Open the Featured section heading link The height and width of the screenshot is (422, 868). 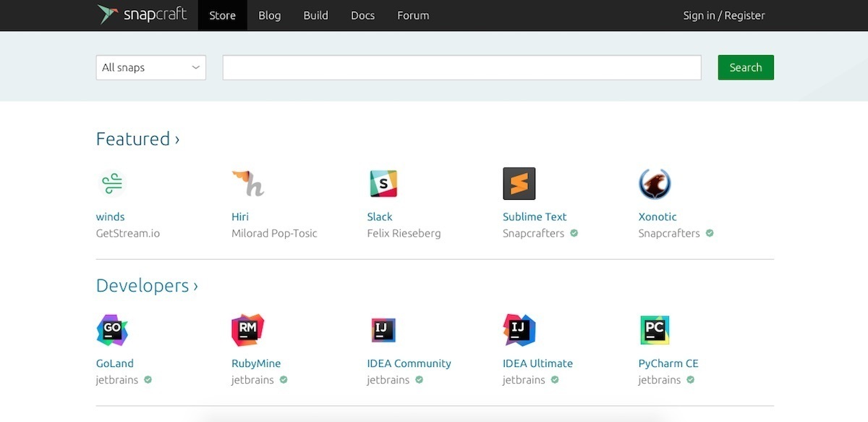[x=137, y=139]
